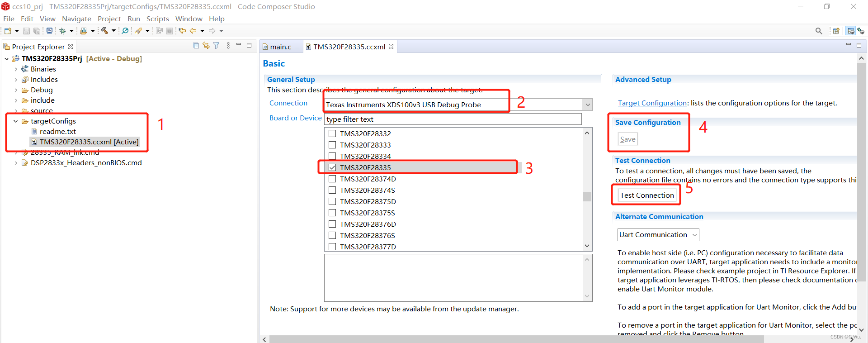
Task: Select DSP2833x_Headers_nonBIOS.cmd file
Action: point(86,163)
